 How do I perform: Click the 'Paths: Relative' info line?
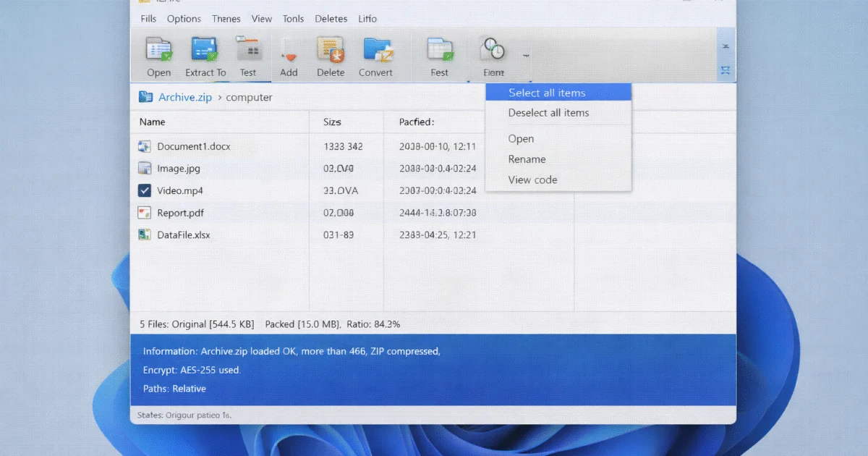click(x=174, y=389)
